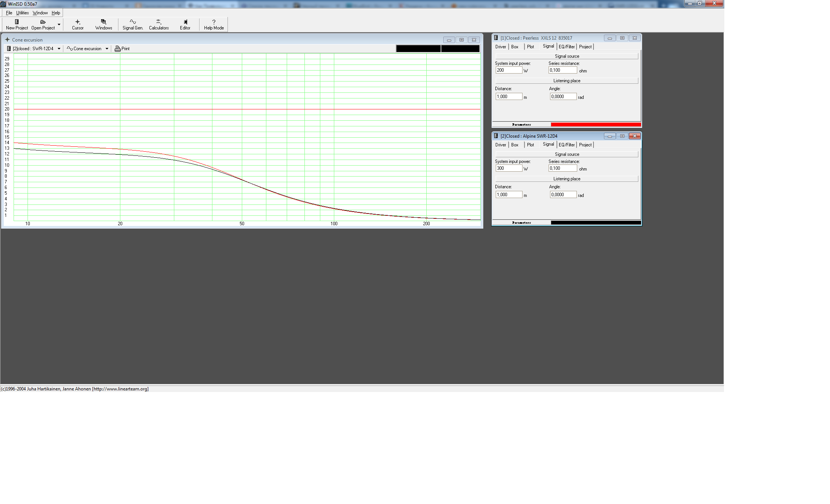Click Series resistance field in Alpine window
The height and width of the screenshot is (504, 830).
click(x=563, y=168)
